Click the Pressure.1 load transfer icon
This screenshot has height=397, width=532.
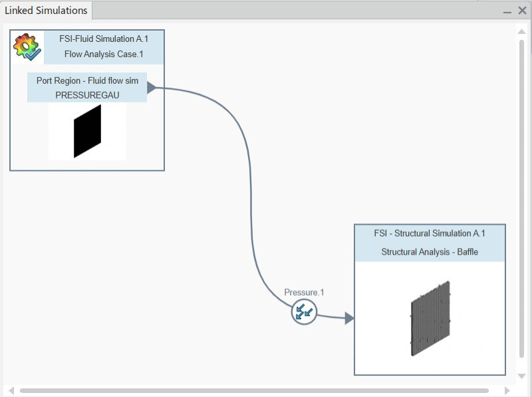[x=304, y=312]
